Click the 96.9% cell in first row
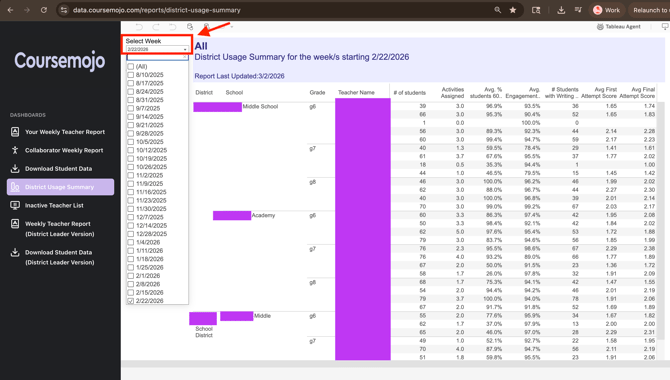Screen dimensions: 670x380 coord(494,106)
